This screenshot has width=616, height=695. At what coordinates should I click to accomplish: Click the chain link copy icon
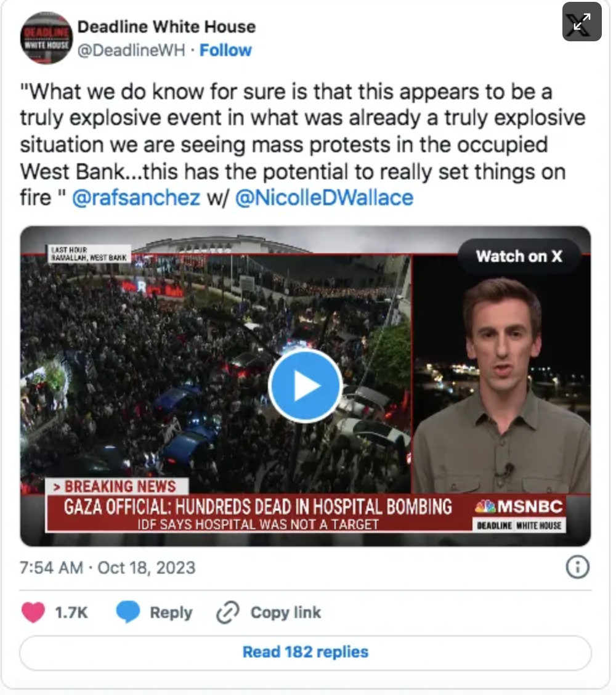(228, 612)
